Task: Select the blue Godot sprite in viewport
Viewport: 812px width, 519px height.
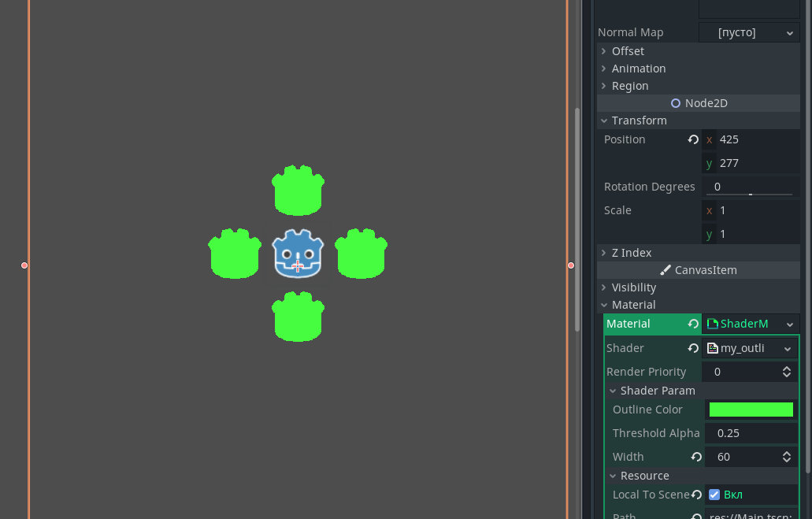Action: [298, 254]
